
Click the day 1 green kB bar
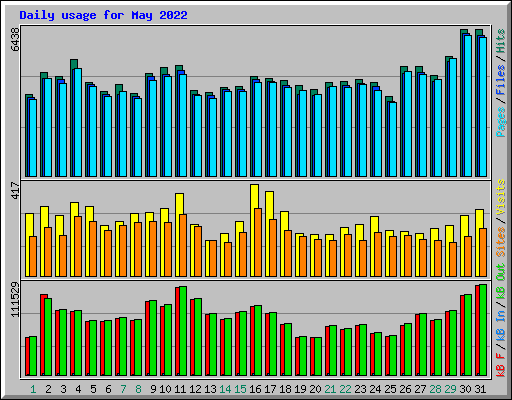pyautogui.click(x=33, y=356)
